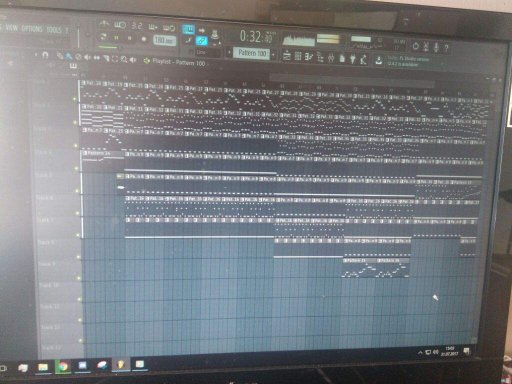Open the TOOLS menu
Screen dimensions: 512x384
(54, 30)
